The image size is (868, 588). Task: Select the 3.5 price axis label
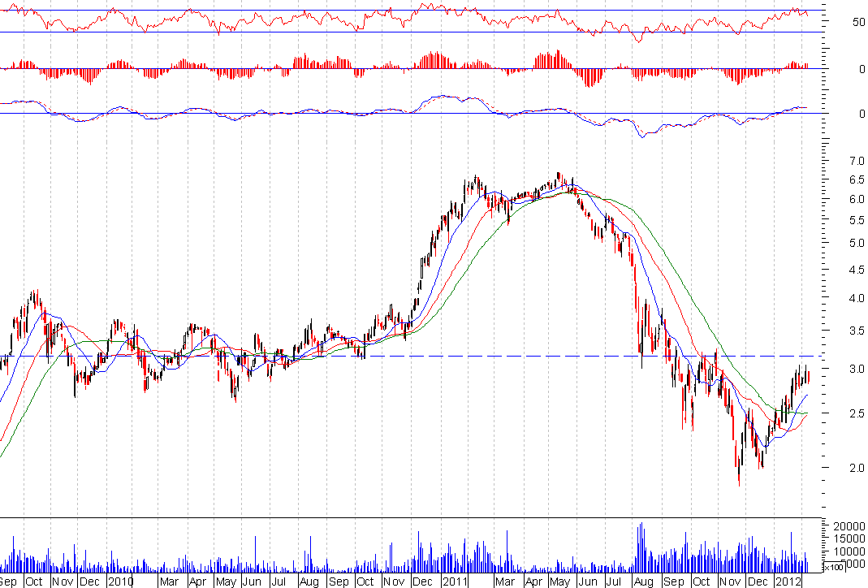click(857, 331)
